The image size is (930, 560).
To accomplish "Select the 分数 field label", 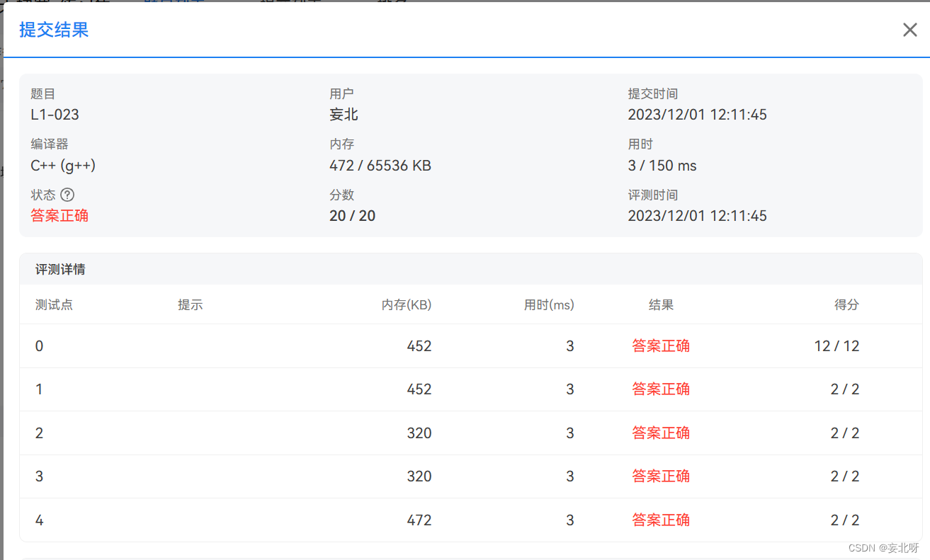I will [341, 195].
